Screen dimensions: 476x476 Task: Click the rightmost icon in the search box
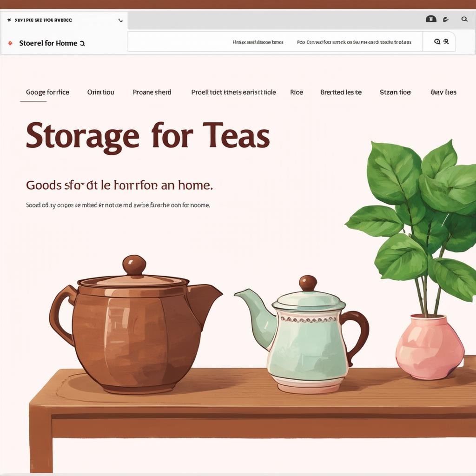(x=446, y=41)
